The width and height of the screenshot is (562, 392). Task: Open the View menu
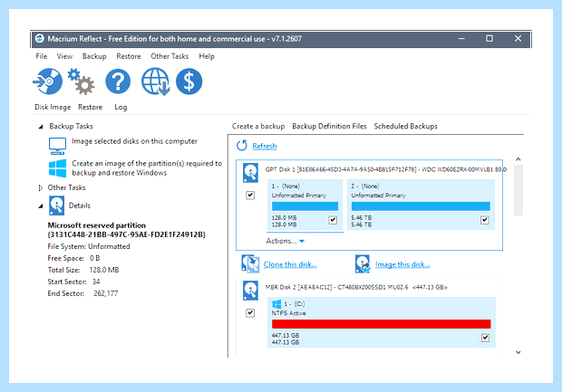pyautogui.click(x=64, y=56)
